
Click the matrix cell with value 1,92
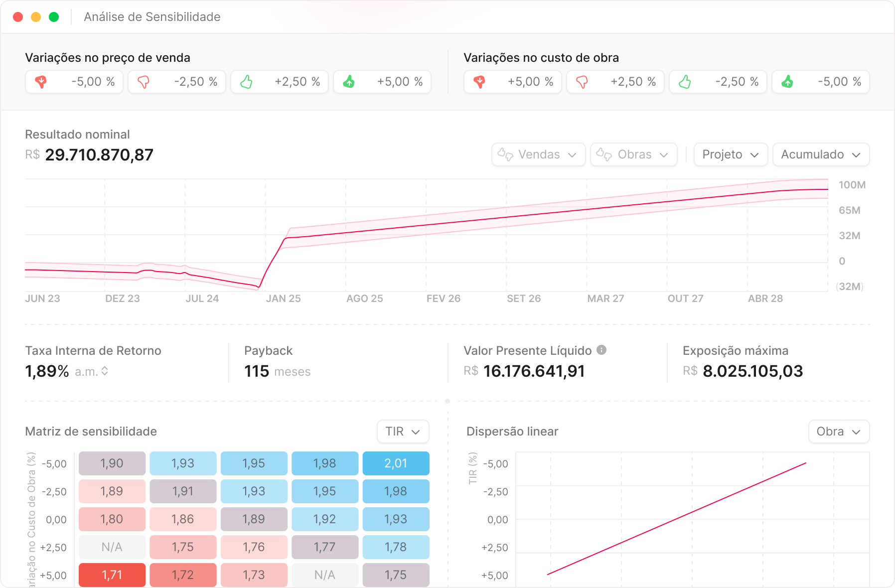pyautogui.click(x=325, y=519)
